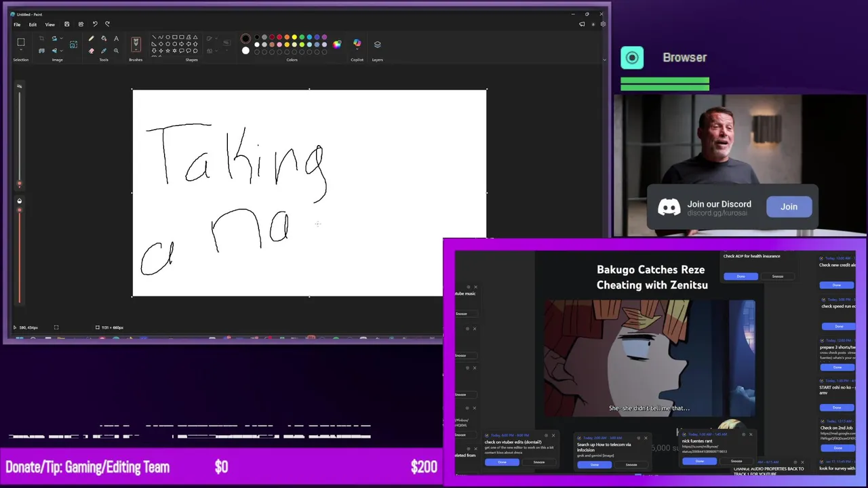Open the shape fill dropdown
Viewport: 868px width, 488px height.
[216, 51]
